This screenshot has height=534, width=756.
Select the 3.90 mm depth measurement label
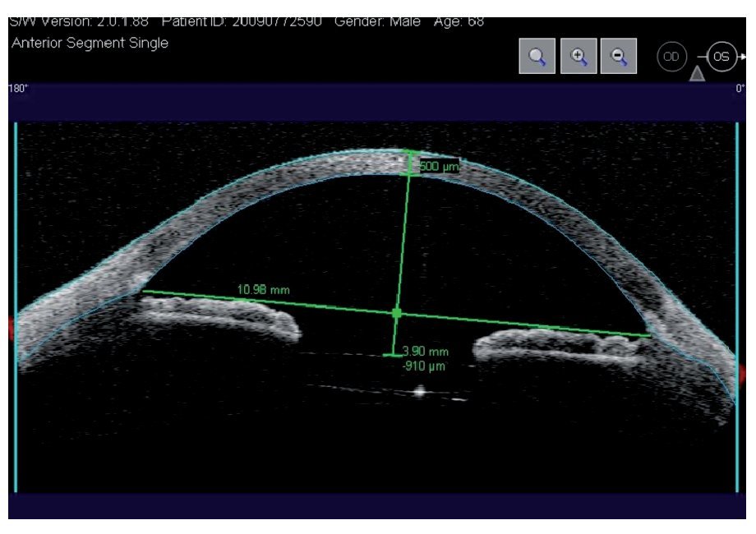point(425,352)
